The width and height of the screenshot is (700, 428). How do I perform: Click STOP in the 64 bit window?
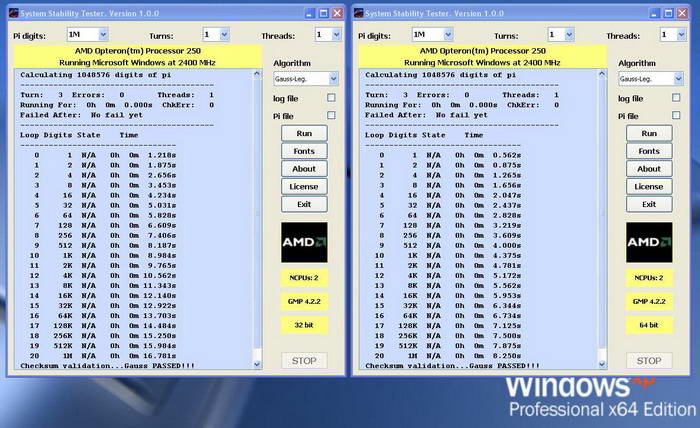tap(649, 361)
